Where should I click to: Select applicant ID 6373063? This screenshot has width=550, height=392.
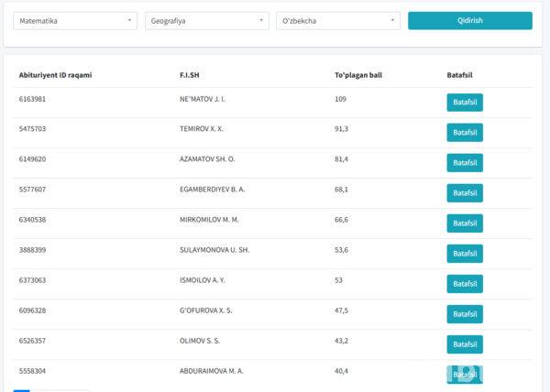[x=32, y=280]
